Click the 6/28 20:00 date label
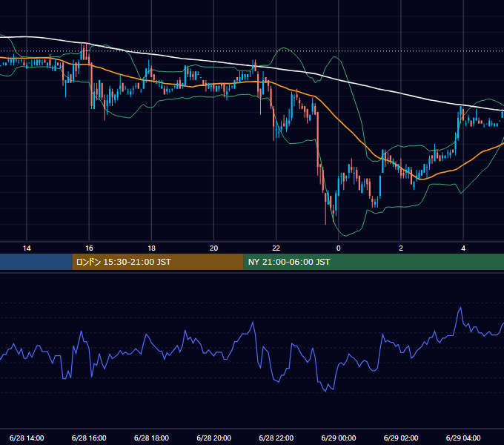 pos(213,438)
